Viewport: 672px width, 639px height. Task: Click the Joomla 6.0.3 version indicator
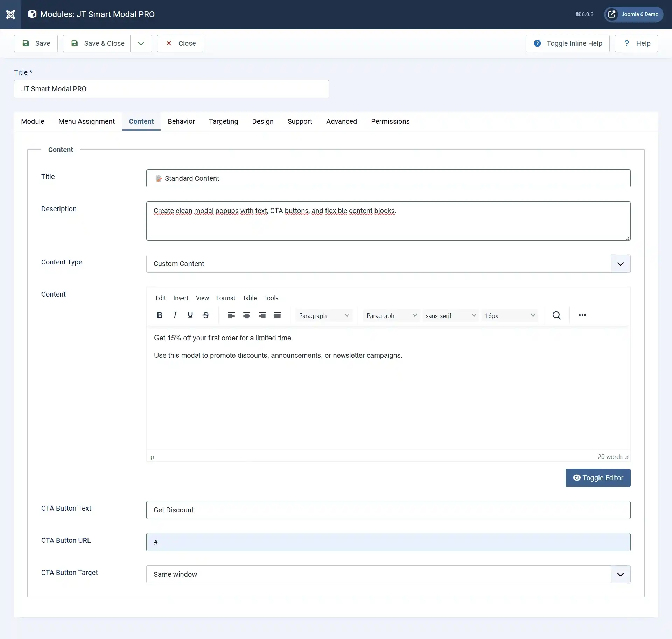(584, 14)
